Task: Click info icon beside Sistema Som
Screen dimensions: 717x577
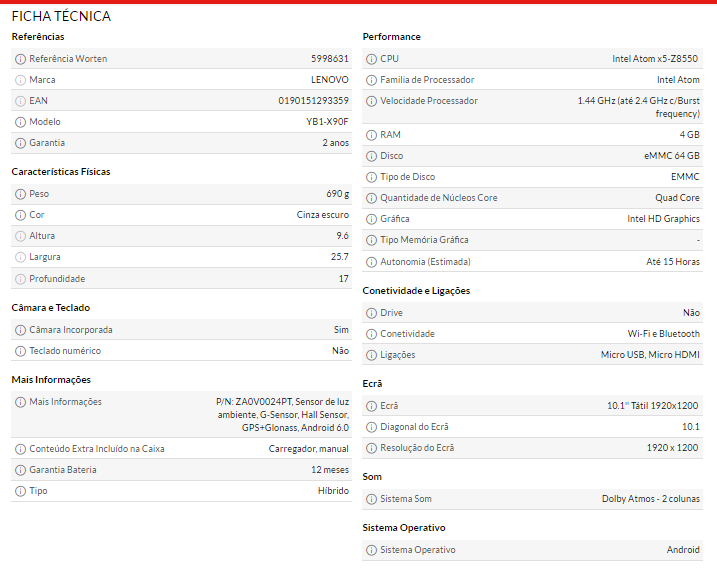Action: [371, 499]
